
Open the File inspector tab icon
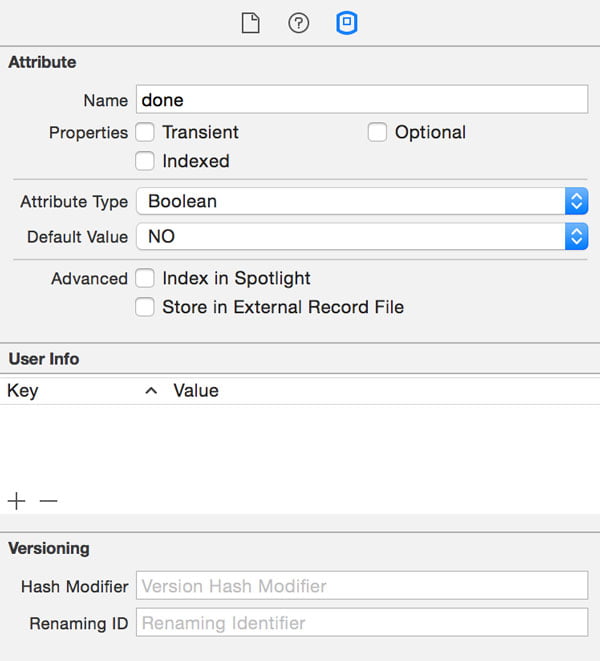click(x=250, y=23)
